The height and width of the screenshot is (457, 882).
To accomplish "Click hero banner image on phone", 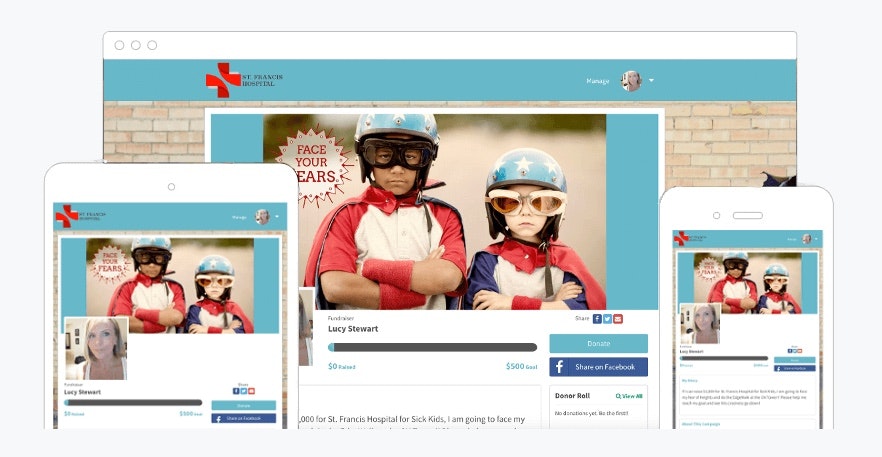I will click(x=748, y=283).
